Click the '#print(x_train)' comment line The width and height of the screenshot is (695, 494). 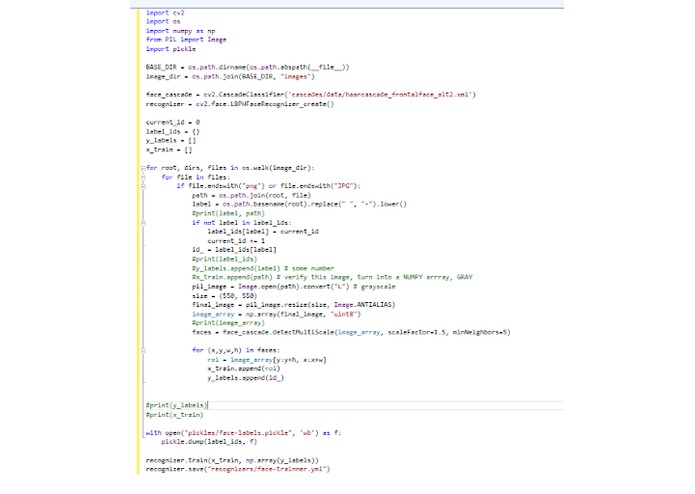coord(175,415)
